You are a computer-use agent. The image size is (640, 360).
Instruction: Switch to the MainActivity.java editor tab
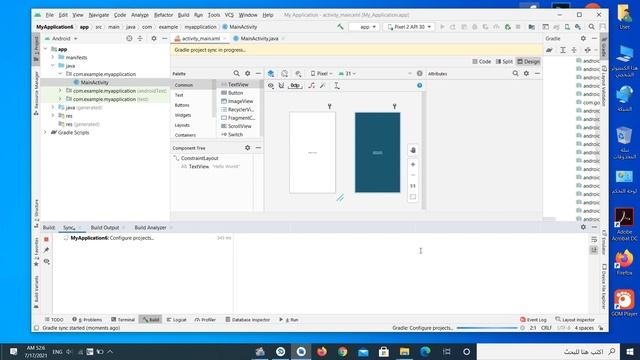pyautogui.click(x=259, y=38)
